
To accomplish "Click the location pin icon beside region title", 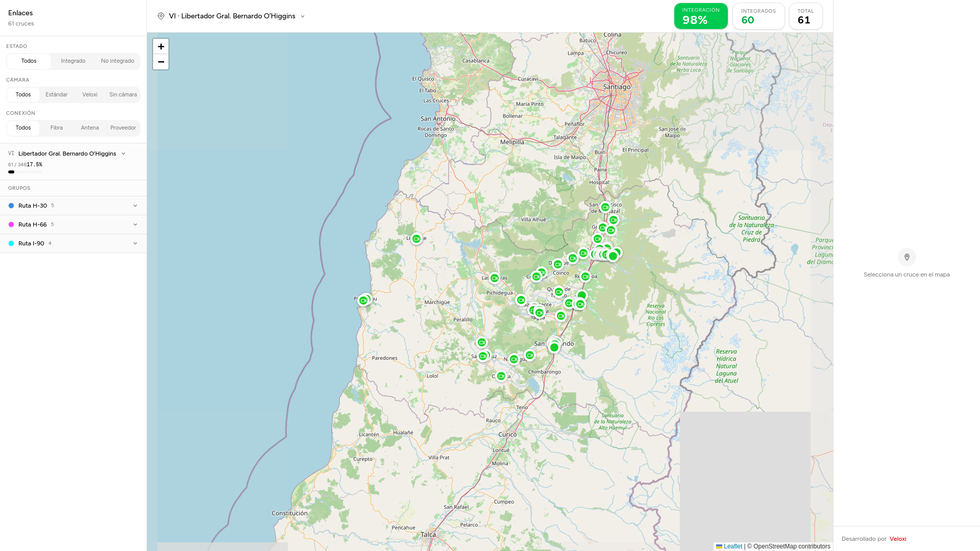I will 161,16.
